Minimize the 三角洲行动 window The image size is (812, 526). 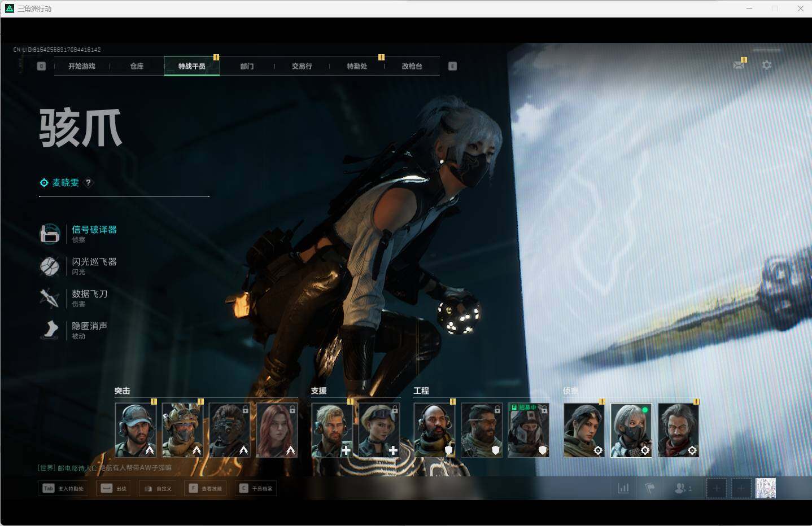tap(749, 8)
